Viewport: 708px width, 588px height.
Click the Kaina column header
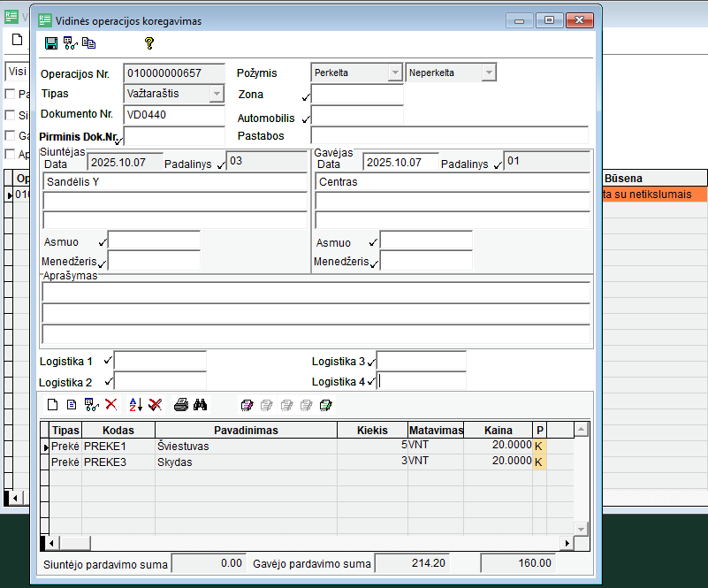coord(498,431)
